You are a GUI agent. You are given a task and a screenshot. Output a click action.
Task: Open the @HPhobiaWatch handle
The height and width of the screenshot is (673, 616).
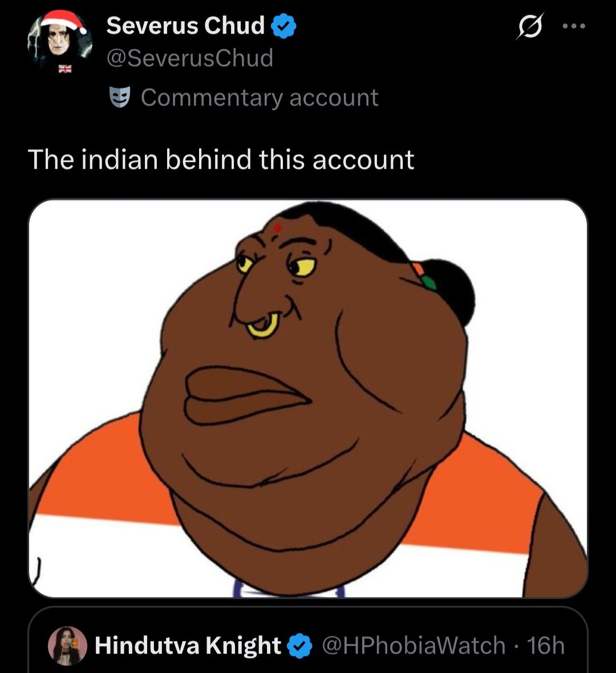[414, 646]
